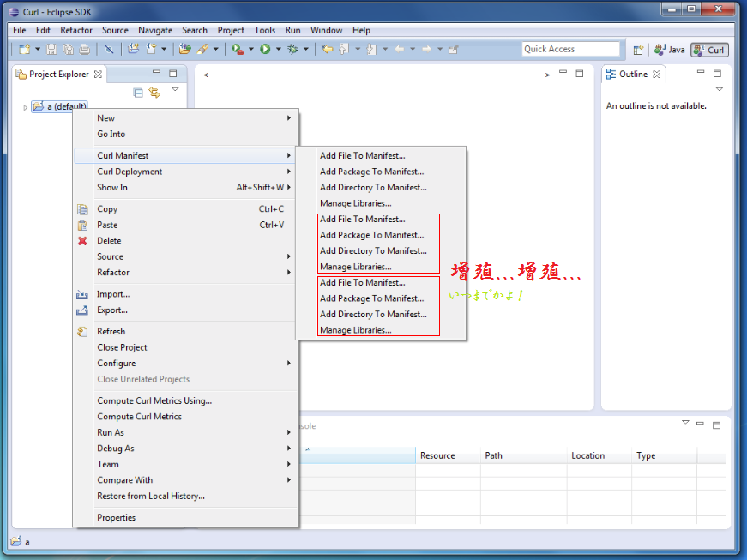Close the Outline tab
This screenshot has height=560, width=747.
tap(657, 75)
